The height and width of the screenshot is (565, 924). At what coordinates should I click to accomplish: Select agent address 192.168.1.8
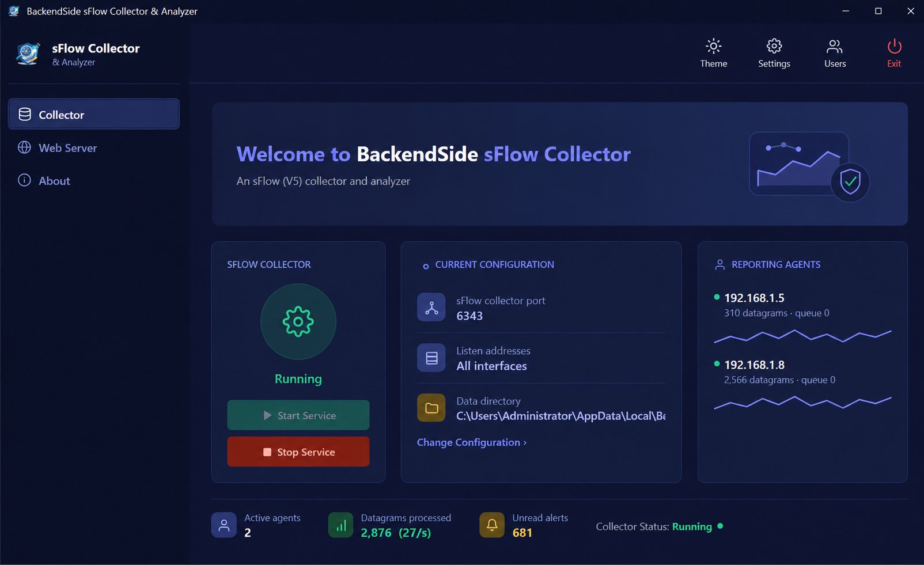click(x=754, y=365)
